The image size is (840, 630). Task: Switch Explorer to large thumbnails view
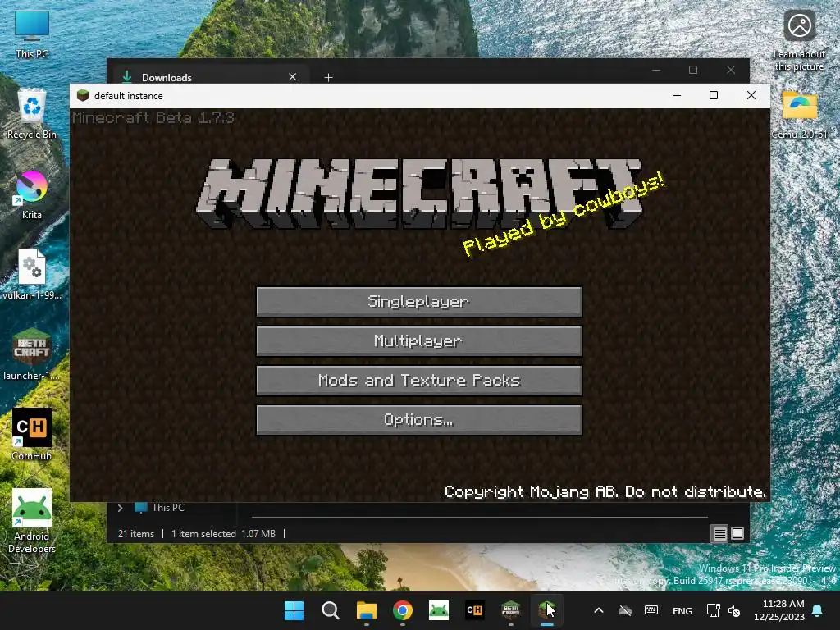[737, 533]
